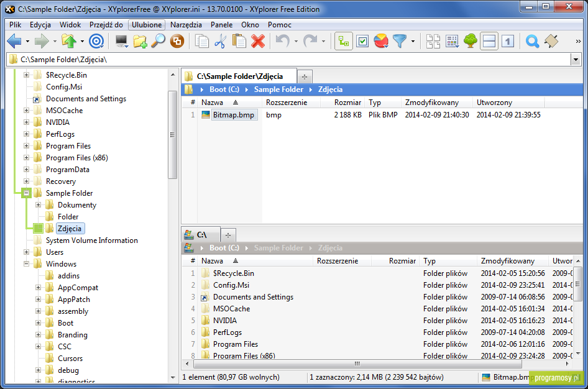Viewport: 588px width, 389px height.
Task: Click the Configuration tools icon
Action: pos(551,41)
